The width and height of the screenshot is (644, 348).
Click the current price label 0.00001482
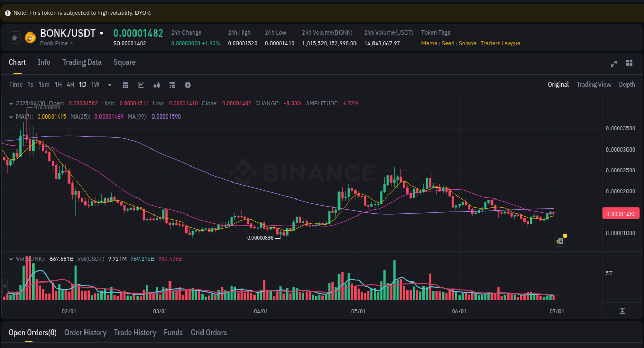click(x=621, y=213)
